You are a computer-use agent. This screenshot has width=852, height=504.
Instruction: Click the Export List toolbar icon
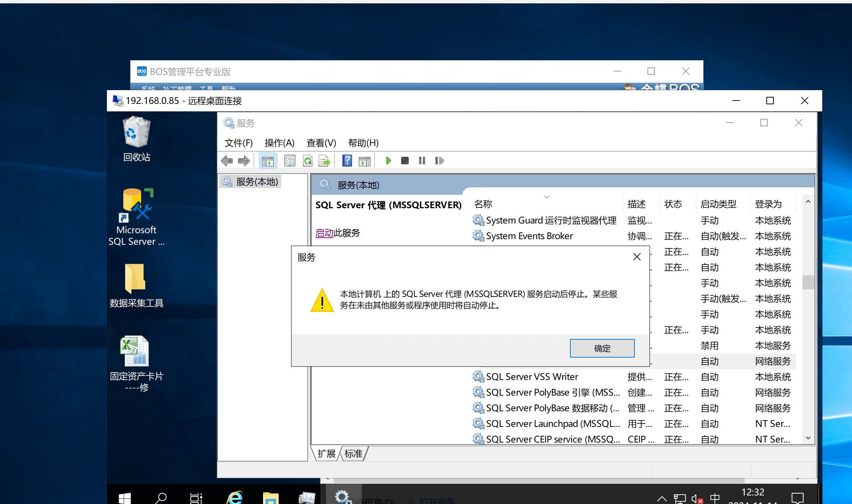[324, 161]
